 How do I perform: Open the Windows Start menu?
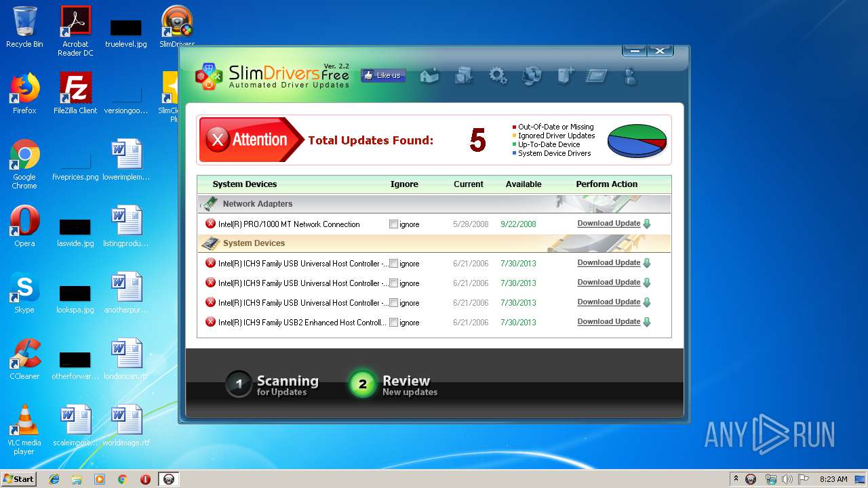coord(19,479)
